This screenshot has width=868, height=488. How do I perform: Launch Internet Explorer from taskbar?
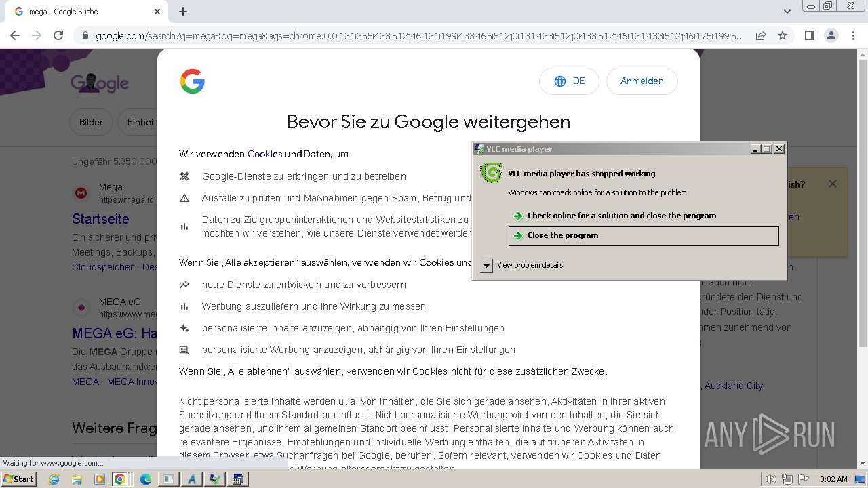[x=54, y=479]
